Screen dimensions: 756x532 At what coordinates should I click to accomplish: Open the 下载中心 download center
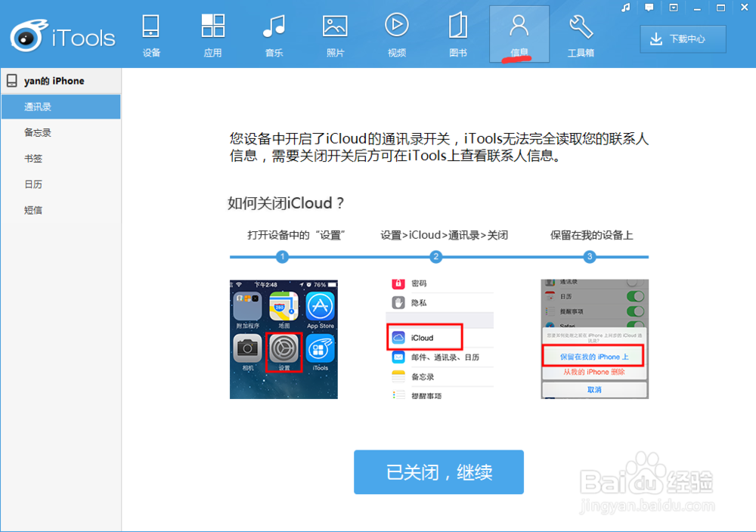pyautogui.click(x=683, y=39)
